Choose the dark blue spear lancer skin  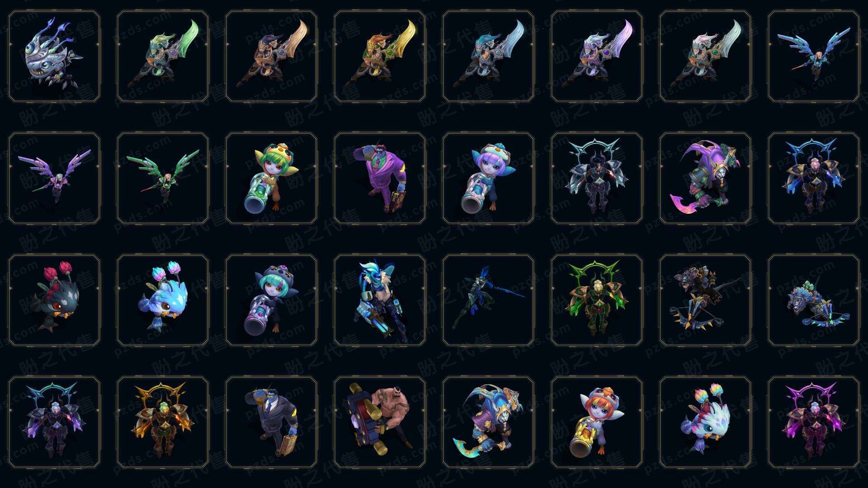[488, 300]
